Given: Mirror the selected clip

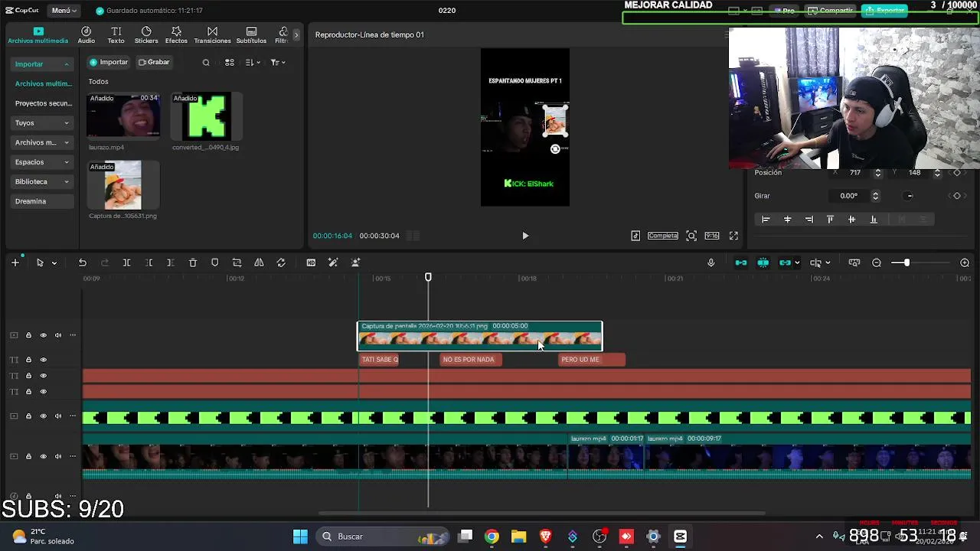Looking at the screenshot, I should 259,262.
